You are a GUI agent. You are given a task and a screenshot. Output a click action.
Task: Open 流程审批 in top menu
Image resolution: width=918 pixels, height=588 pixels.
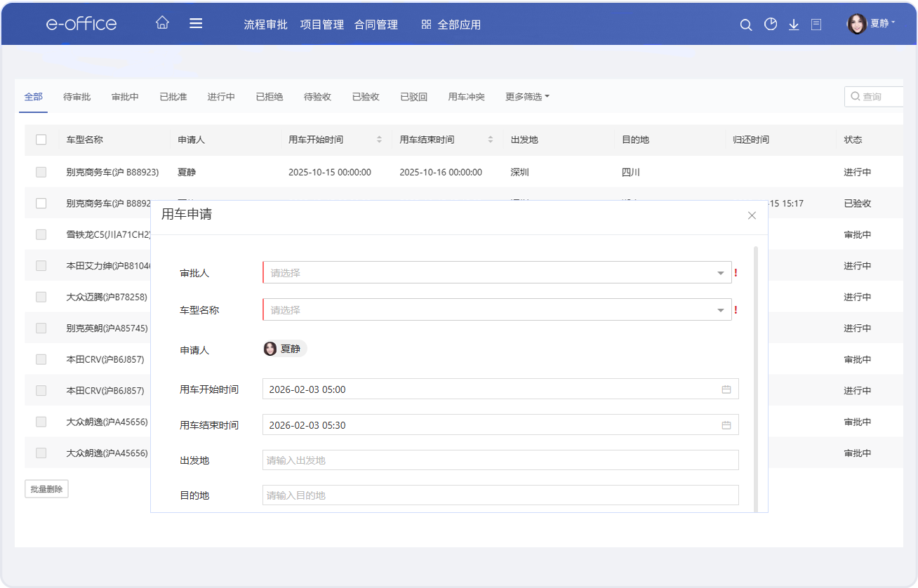265,25
